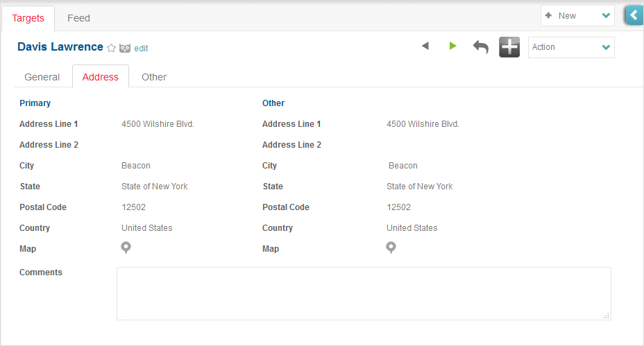This screenshot has width=644, height=346.
Task: Click Primary Address Line 2 label
Action: coord(49,145)
